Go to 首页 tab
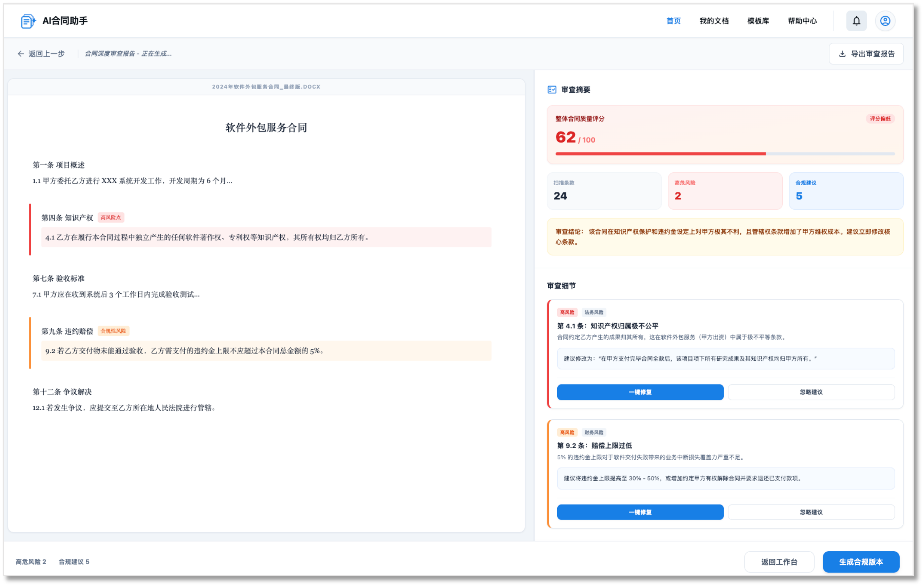Image resolution: width=924 pixels, height=587 pixels. [x=673, y=21]
